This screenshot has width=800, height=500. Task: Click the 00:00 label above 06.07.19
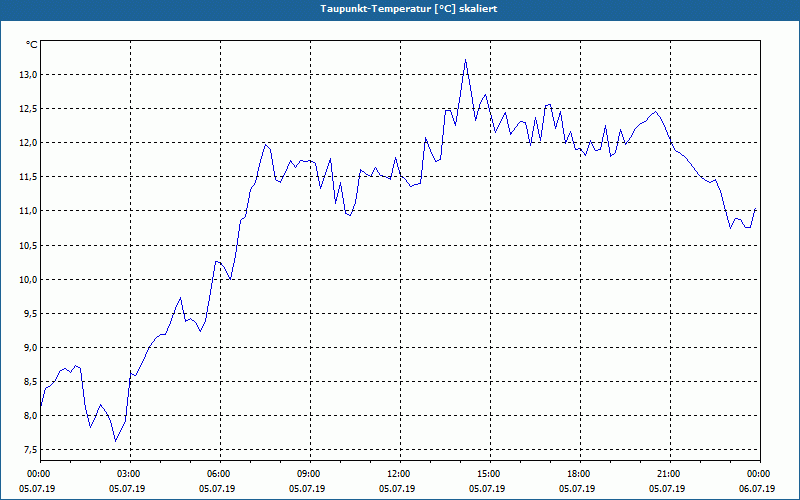(x=760, y=474)
